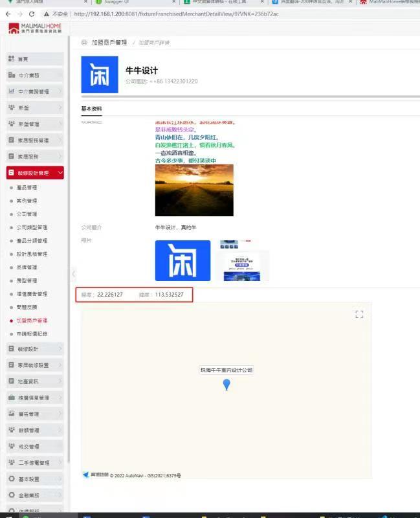
Task: Click the longitude value 113.532527
Action: [169, 295]
